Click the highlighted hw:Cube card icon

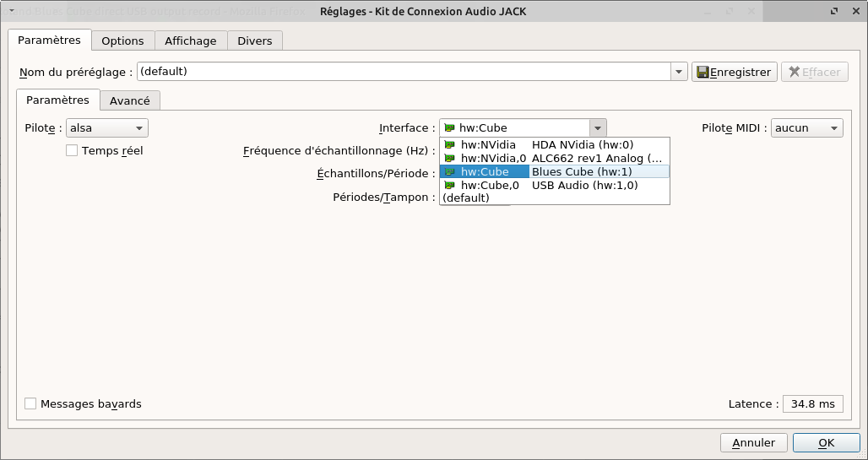(449, 172)
